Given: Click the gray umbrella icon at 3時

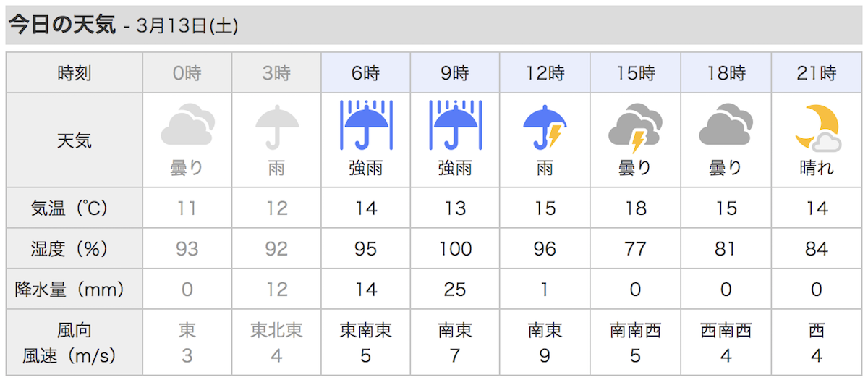Looking at the screenshot, I should pyautogui.click(x=276, y=126).
